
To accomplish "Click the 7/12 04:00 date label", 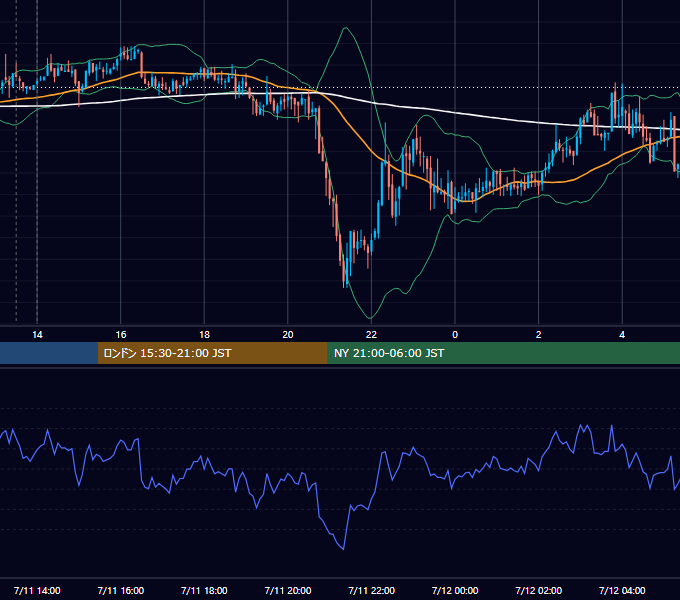I will click(x=622, y=590).
